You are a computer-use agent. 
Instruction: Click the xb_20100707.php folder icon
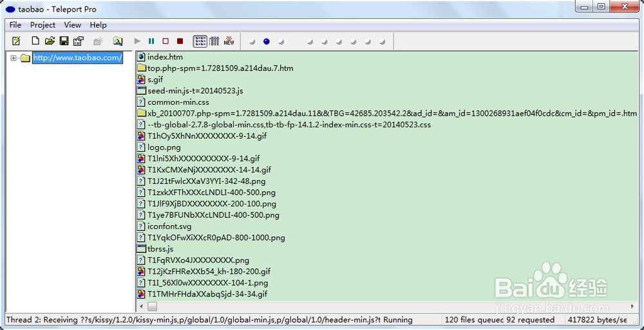(142, 113)
